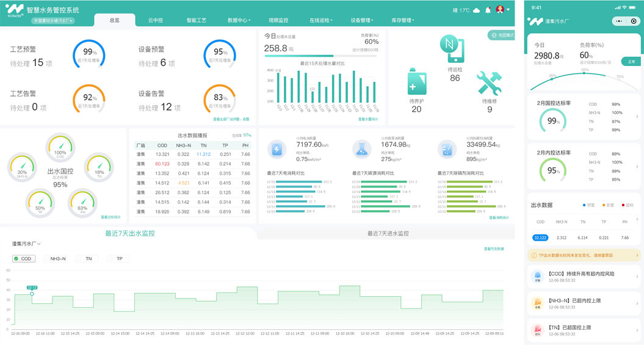644x345 pixels.
Task: Enable the NH3-N series toggle
Action: (x=55, y=259)
